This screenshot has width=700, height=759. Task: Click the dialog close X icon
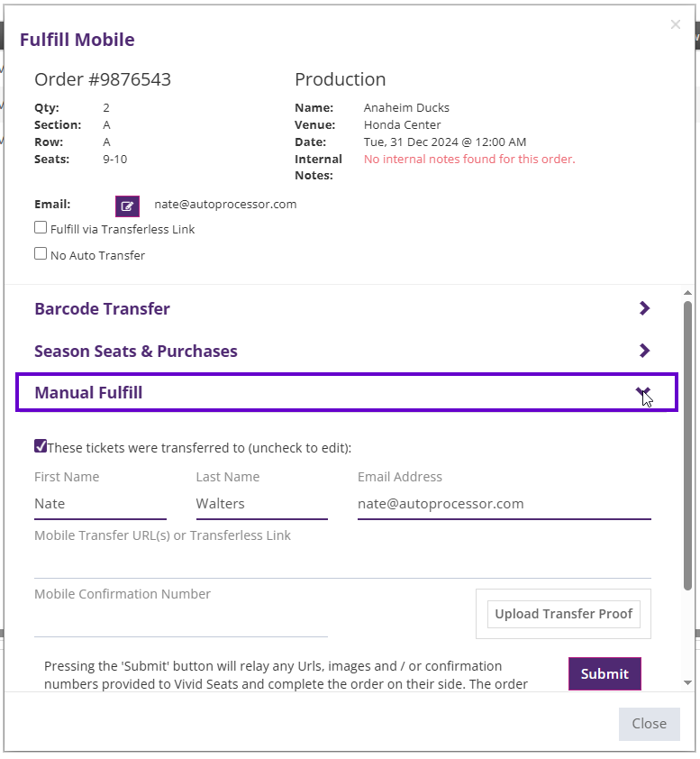click(x=676, y=24)
